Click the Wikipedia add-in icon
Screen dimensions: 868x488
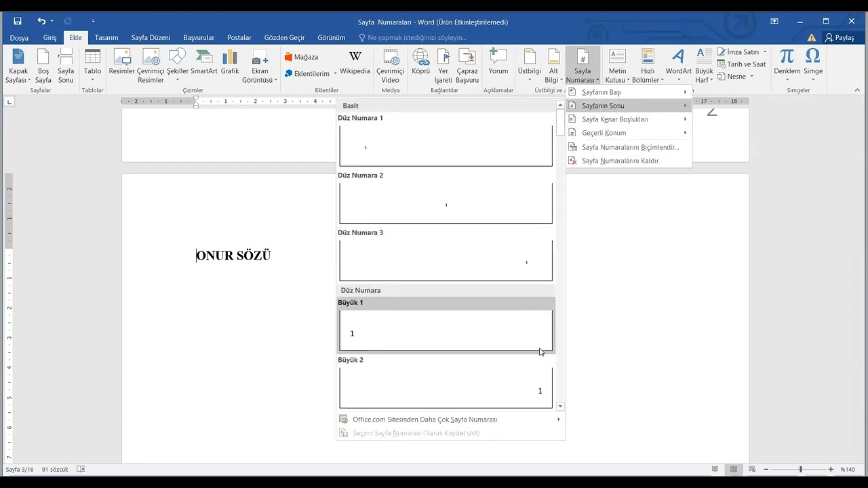pyautogui.click(x=355, y=62)
